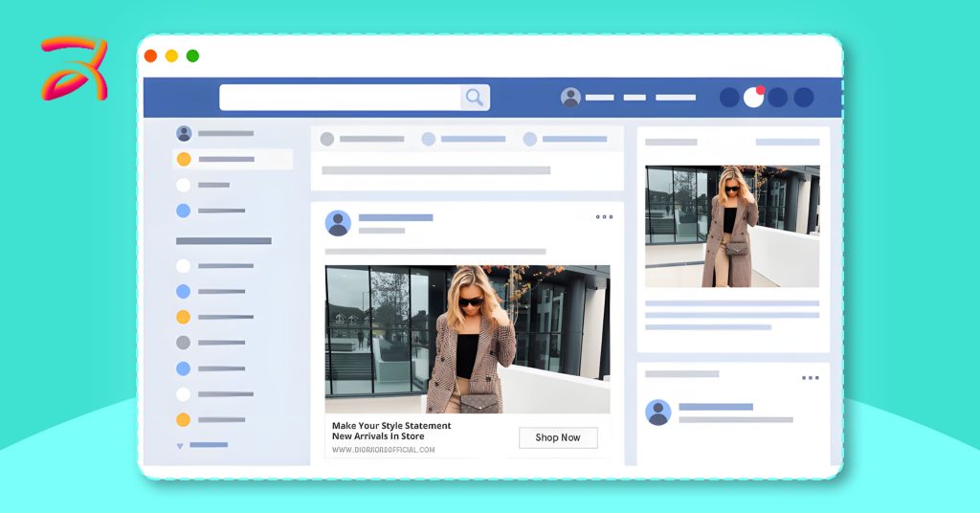The width and height of the screenshot is (980, 513).
Task: Expand the sidebar see-more triangle arrow
Action: pyautogui.click(x=180, y=445)
